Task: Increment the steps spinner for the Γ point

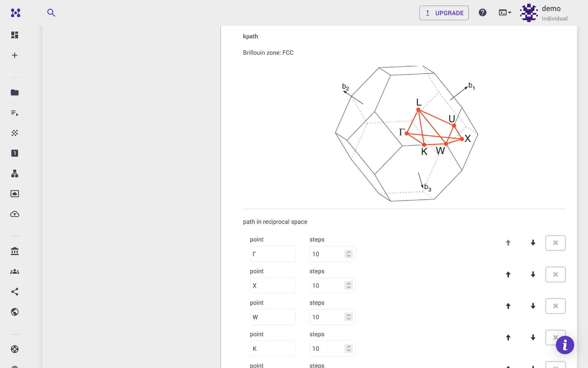Action: (x=348, y=252)
